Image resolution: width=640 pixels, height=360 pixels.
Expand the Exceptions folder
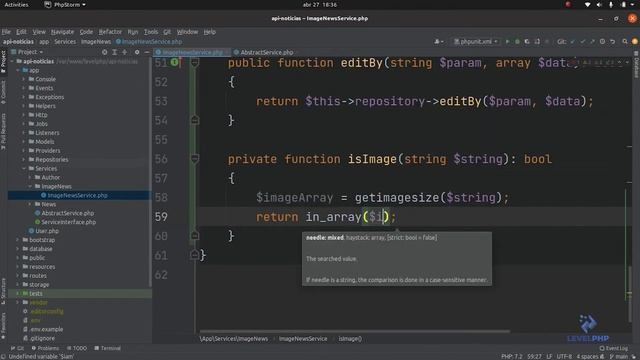[24, 97]
